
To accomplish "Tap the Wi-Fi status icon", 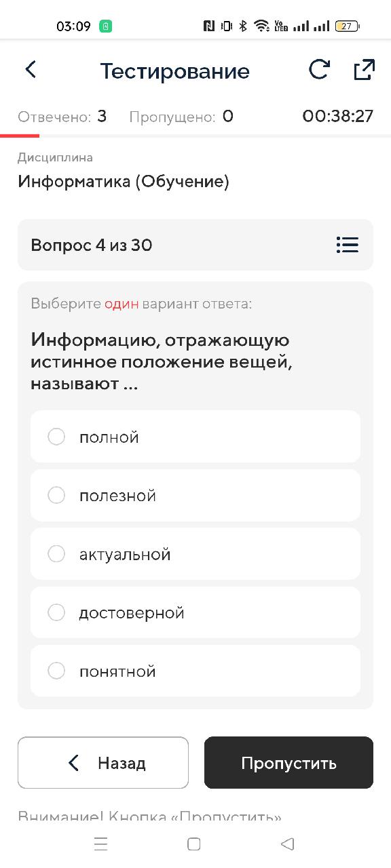I will coord(261,26).
